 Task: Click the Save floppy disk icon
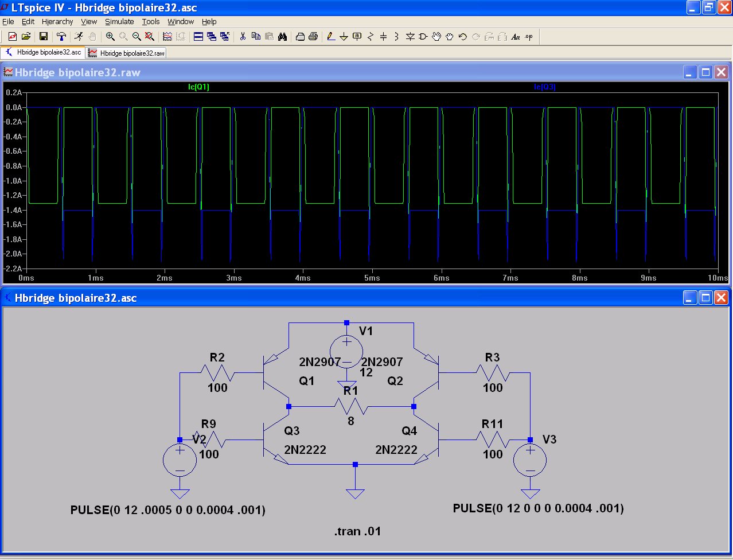[x=43, y=37]
